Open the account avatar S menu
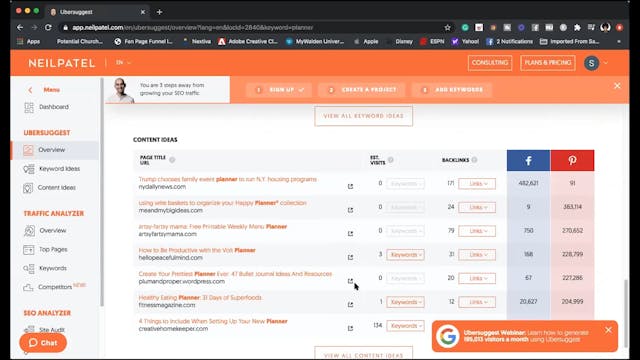The width and height of the screenshot is (640, 360). click(x=591, y=63)
